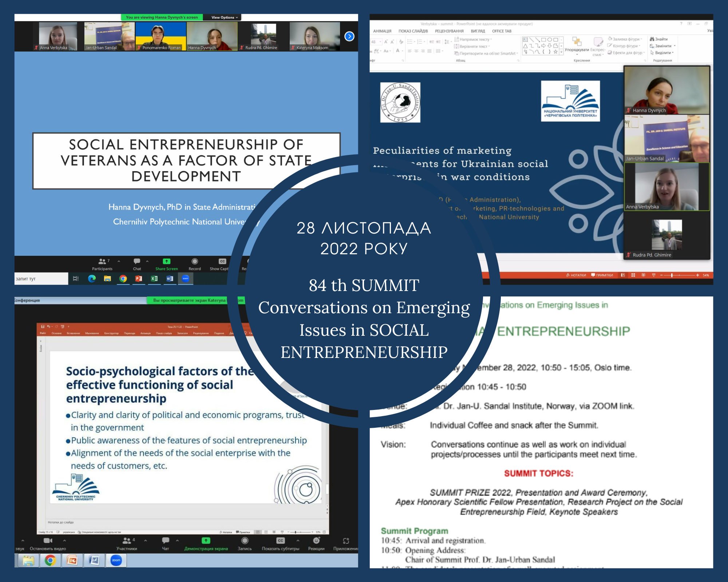Screen dimensions: 728x582
Task: Click the Show Captions CC icon
Action: [222, 262]
